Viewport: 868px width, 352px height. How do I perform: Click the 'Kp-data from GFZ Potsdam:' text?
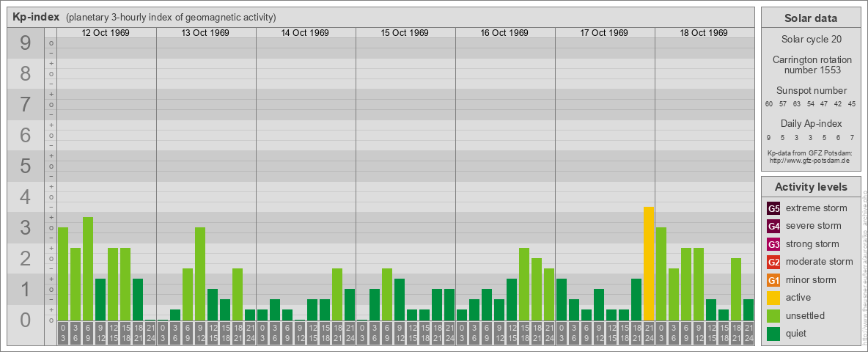[x=810, y=153]
